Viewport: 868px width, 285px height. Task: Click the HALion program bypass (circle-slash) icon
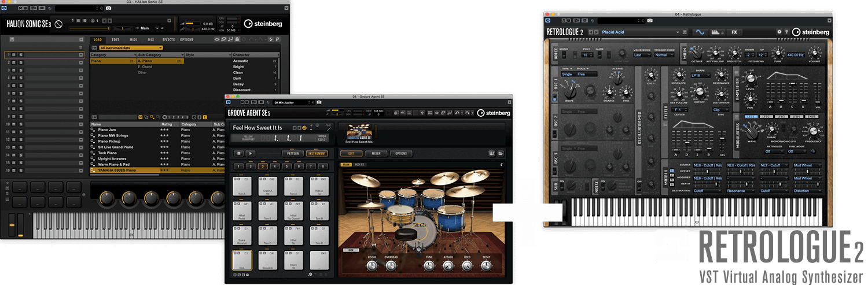click(x=58, y=24)
